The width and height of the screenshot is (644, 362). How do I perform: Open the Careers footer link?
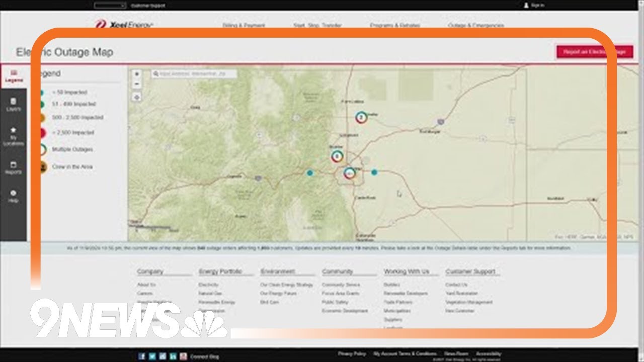145,293
